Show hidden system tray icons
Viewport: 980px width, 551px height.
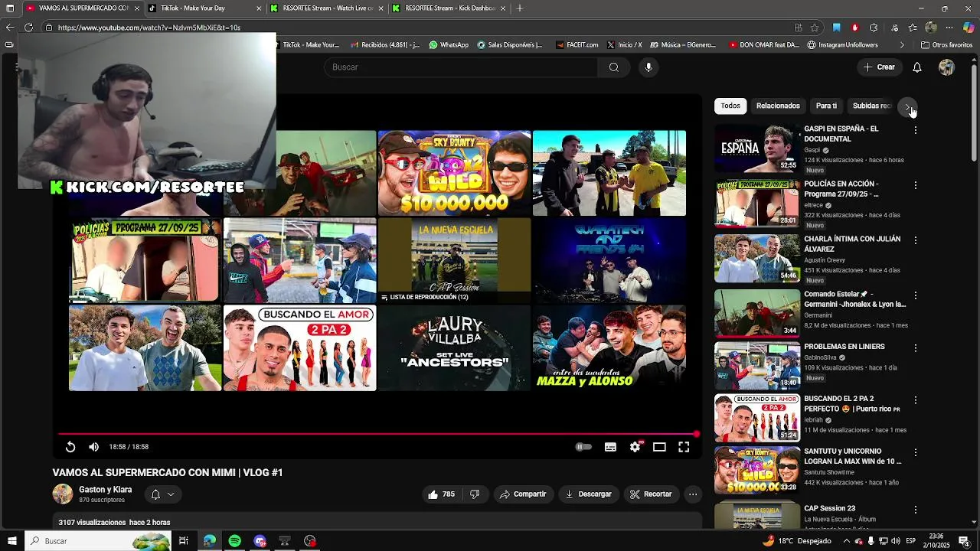845,541
